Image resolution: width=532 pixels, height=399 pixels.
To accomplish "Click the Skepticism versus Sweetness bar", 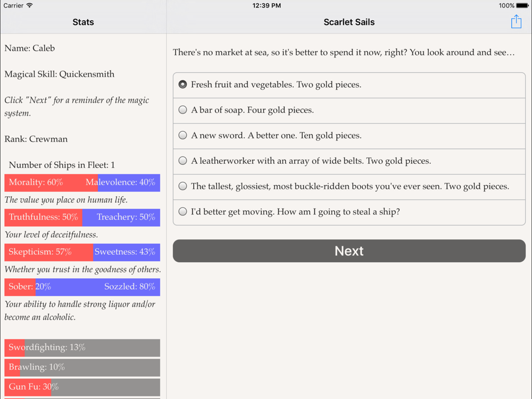I will pyautogui.click(x=82, y=252).
